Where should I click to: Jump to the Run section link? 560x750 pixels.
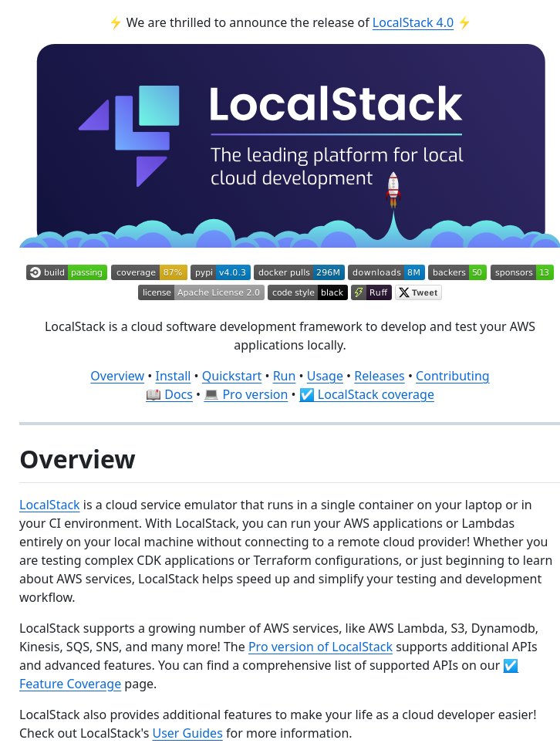(284, 376)
